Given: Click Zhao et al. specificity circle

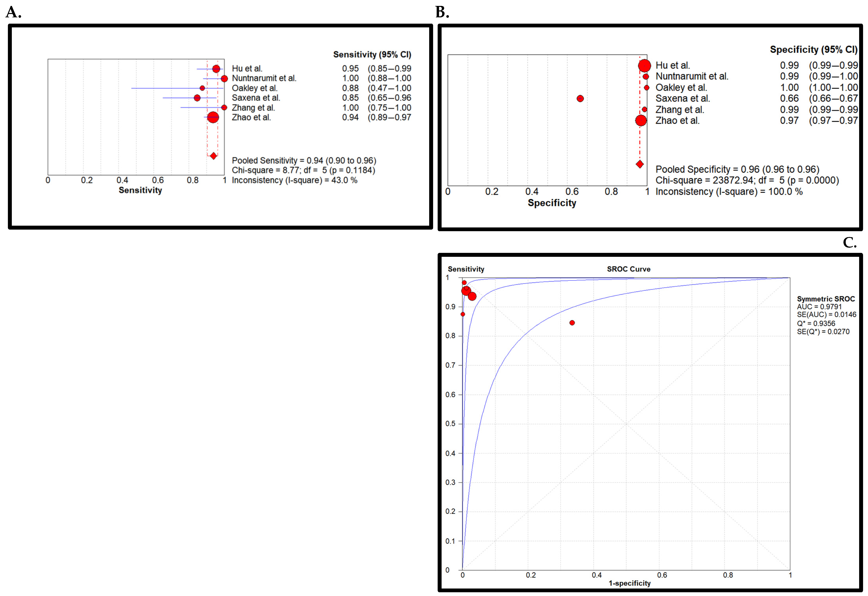Looking at the screenshot, I should (641, 121).
